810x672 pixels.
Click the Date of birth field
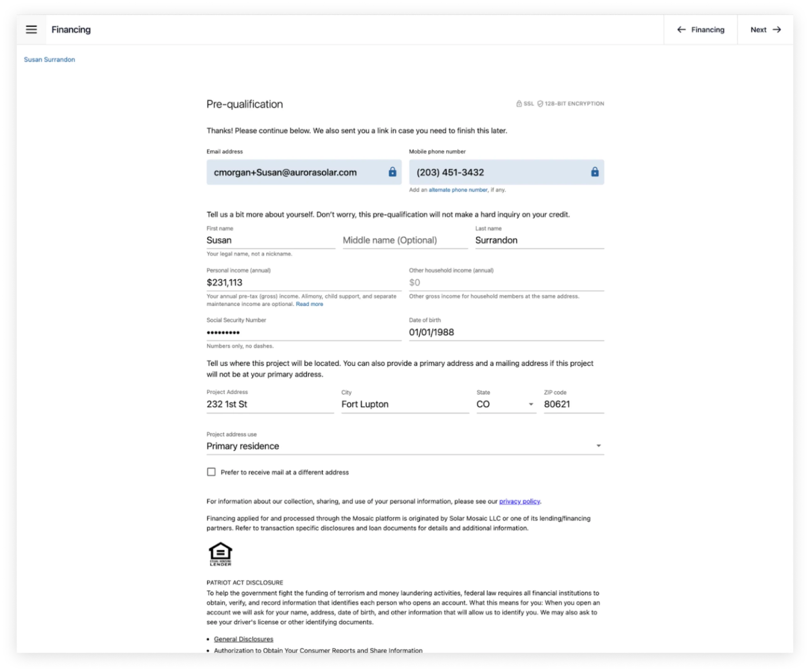(x=506, y=332)
